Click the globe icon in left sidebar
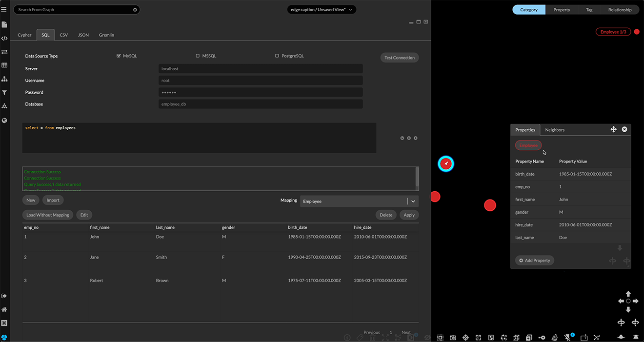644x342 pixels. [x=4, y=120]
